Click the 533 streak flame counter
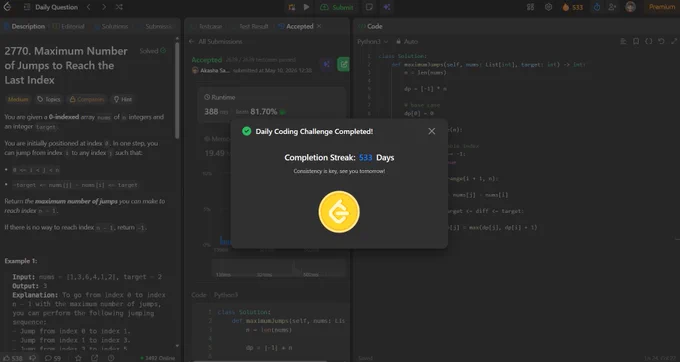This screenshot has width=680, height=362. point(572,7)
